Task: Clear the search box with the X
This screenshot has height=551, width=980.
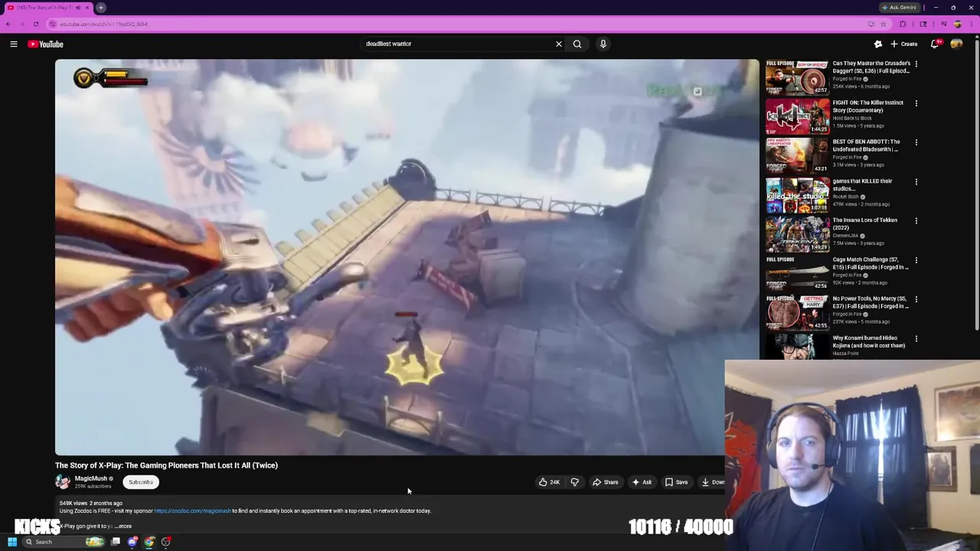Action: coord(559,44)
